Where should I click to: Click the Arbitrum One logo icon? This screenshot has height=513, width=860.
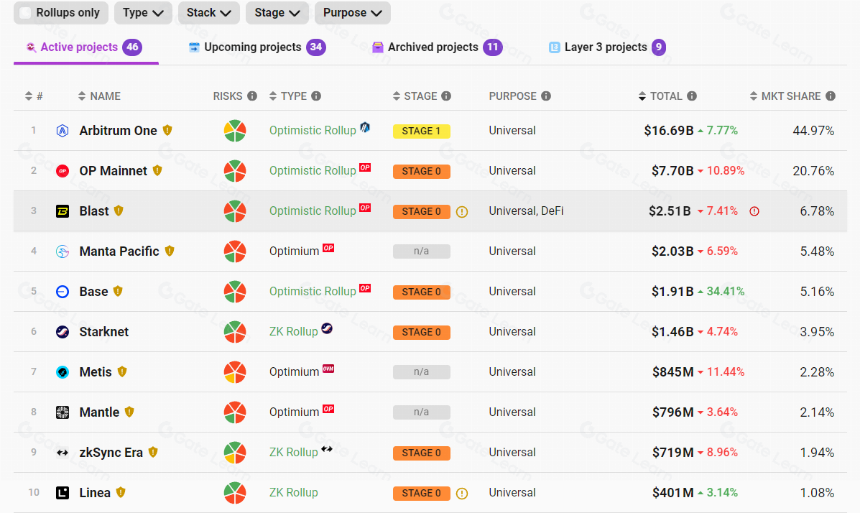click(63, 131)
